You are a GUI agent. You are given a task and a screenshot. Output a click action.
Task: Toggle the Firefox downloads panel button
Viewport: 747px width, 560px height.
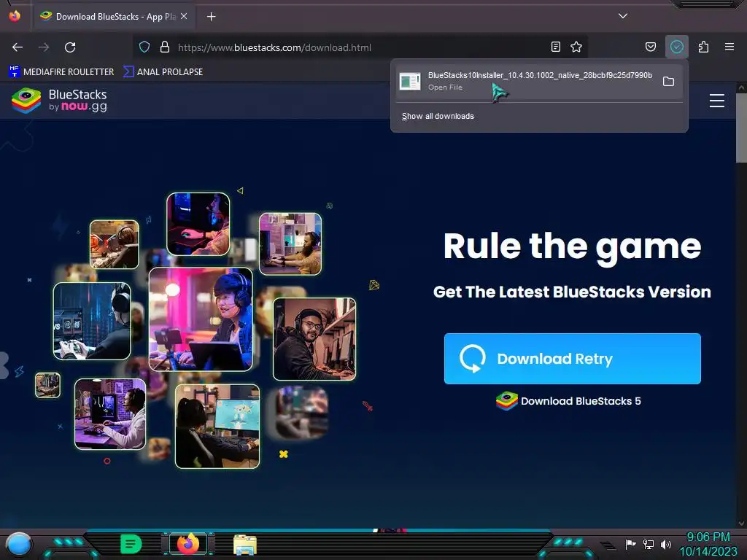pos(676,47)
